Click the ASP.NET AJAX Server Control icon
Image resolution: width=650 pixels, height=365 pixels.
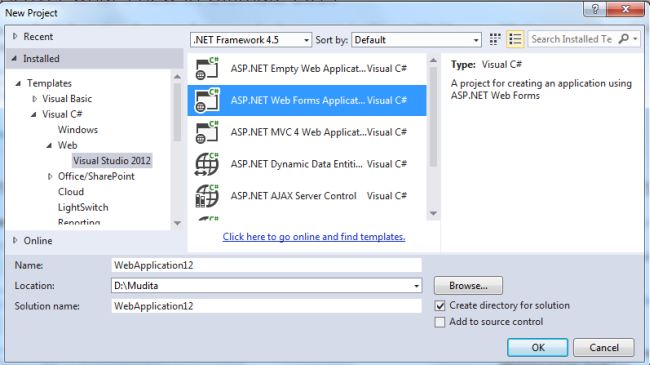point(207,196)
